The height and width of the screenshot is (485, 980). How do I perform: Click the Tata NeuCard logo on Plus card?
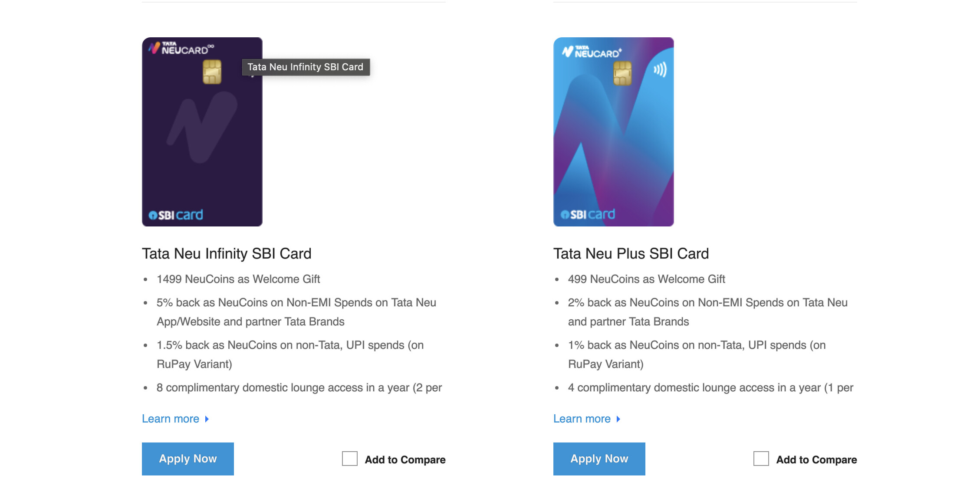point(592,52)
